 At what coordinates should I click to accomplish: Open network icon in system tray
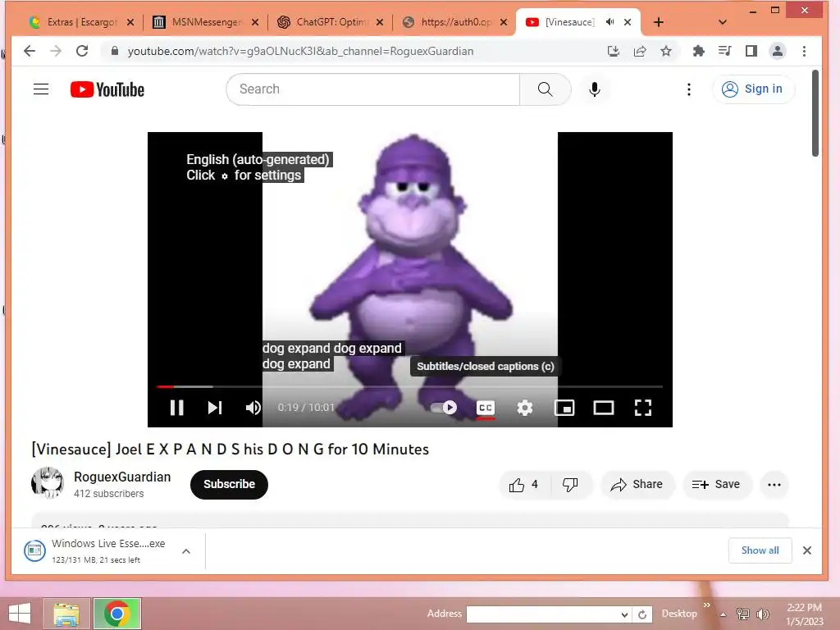[x=743, y=614]
